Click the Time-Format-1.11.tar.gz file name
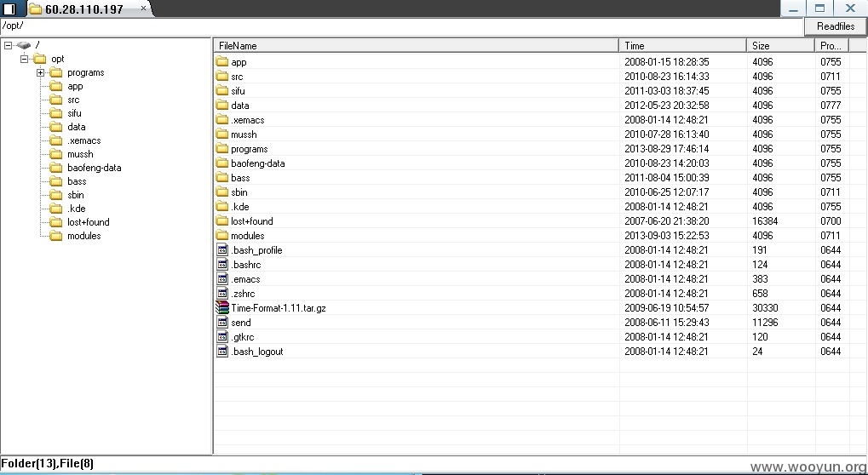 tap(279, 308)
